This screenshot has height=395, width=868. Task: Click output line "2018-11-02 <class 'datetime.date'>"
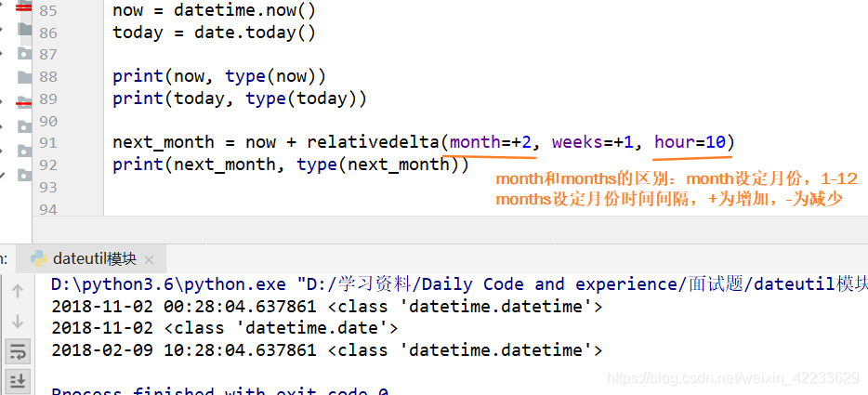coord(224,328)
